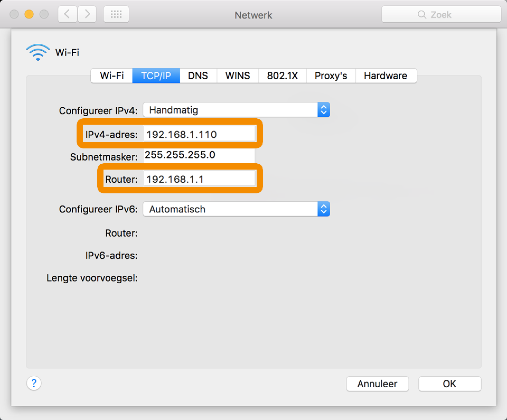This screenshot has width=507, height=420.
Task: Click the back navigation arrow
Action: [x=67, y=15]
